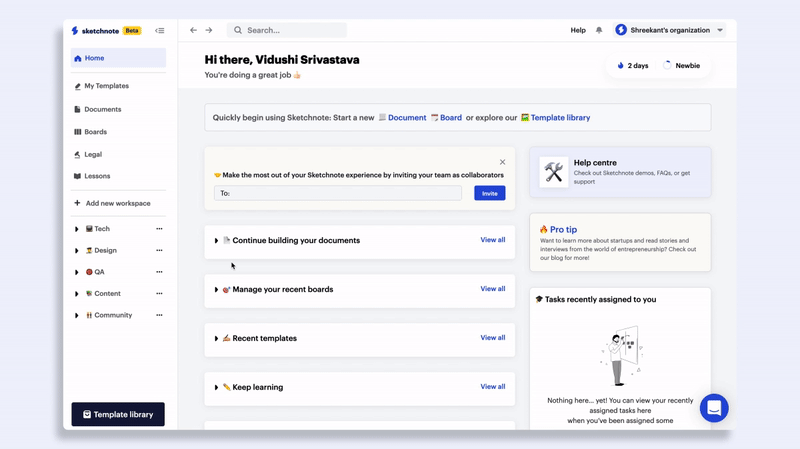Open more options for Design workspace

point(159,250)
